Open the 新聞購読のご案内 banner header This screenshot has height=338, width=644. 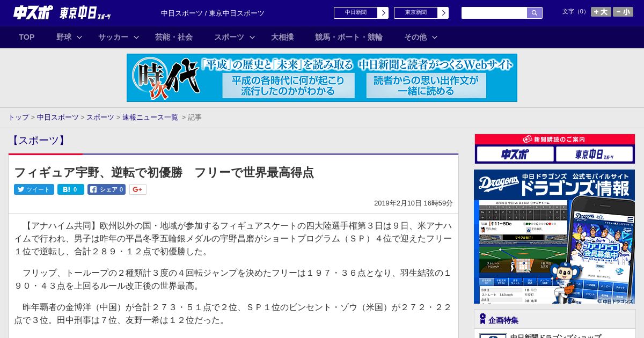point(555,139)
